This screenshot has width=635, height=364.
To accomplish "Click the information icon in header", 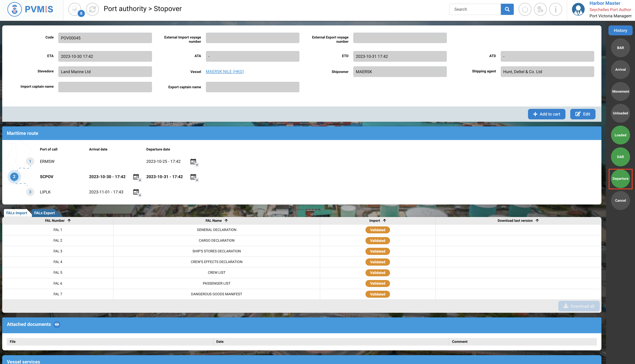I will pyautogui.click(x=555, y=9).
